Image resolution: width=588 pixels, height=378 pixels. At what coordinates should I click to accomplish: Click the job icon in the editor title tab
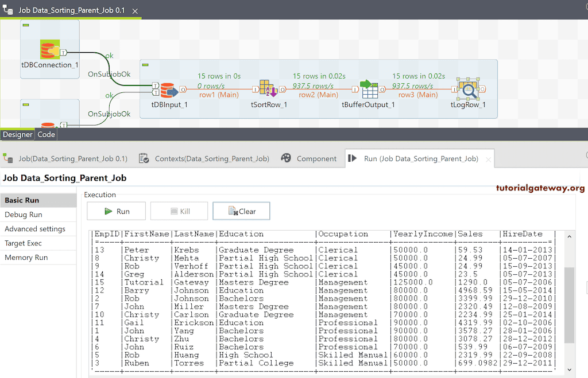pos(9,10)
